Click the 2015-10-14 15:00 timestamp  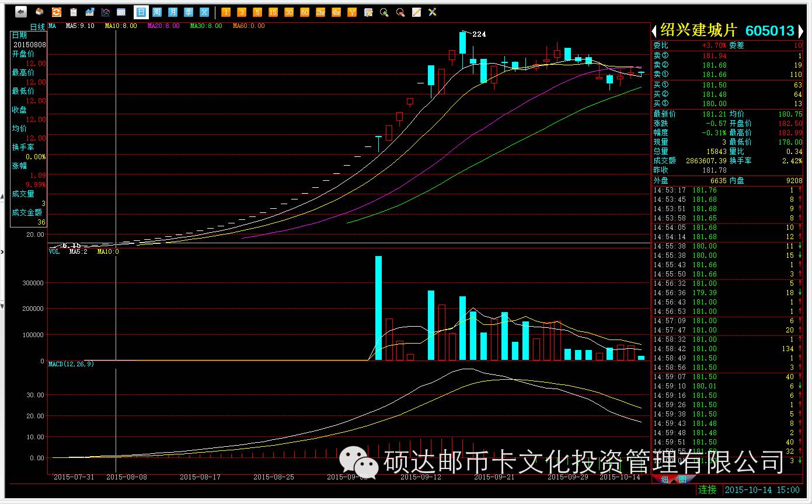(762, 489)
